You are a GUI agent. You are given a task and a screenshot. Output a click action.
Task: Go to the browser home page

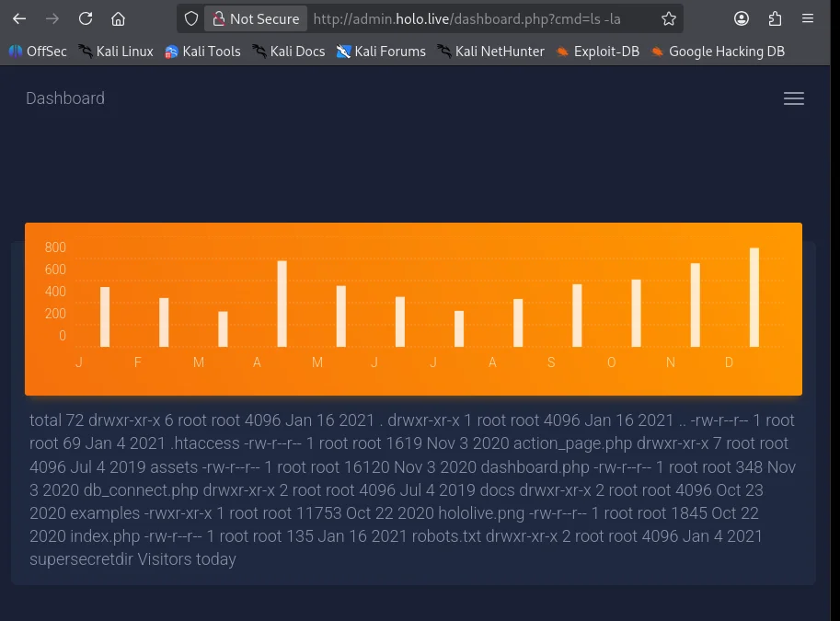coord(118,18)
